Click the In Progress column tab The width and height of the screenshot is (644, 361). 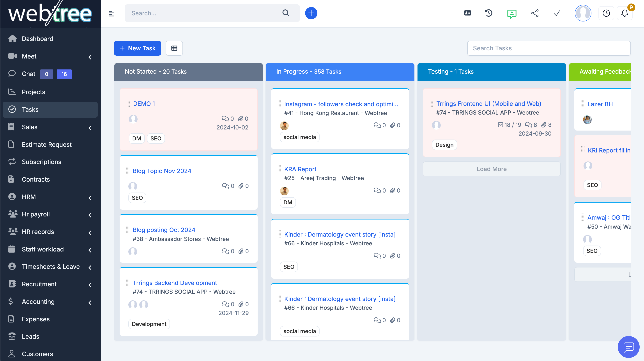pos(340,71)
